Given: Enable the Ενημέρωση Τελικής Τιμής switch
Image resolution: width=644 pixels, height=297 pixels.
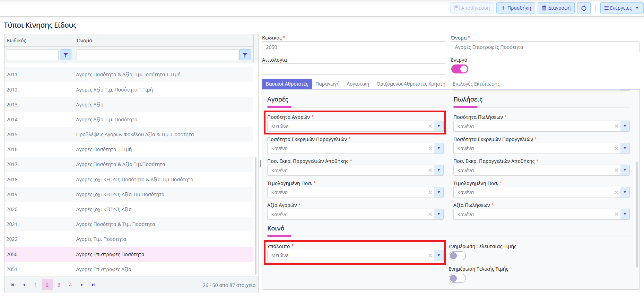Looking at the screenshot, I should tap(457, 278).
